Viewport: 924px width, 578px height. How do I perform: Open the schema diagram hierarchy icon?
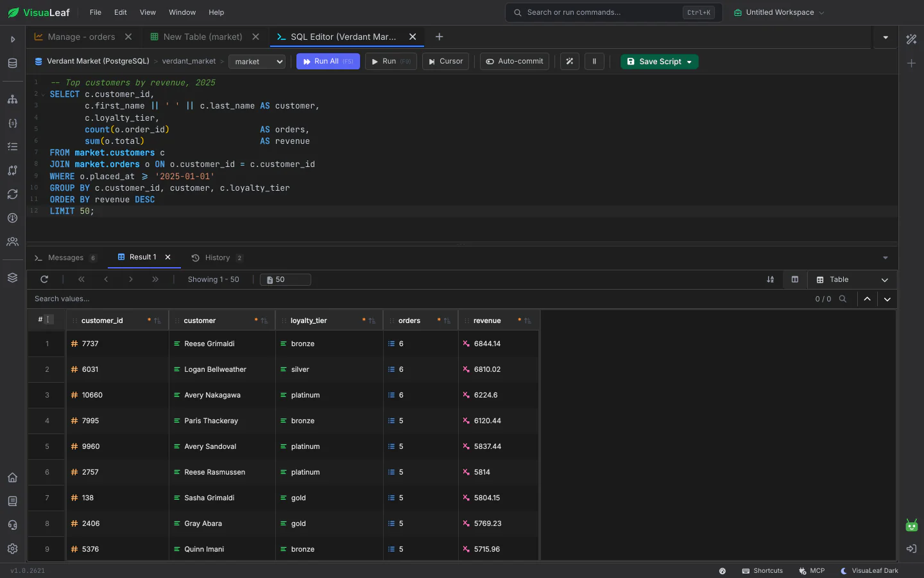tap(12, 99)
